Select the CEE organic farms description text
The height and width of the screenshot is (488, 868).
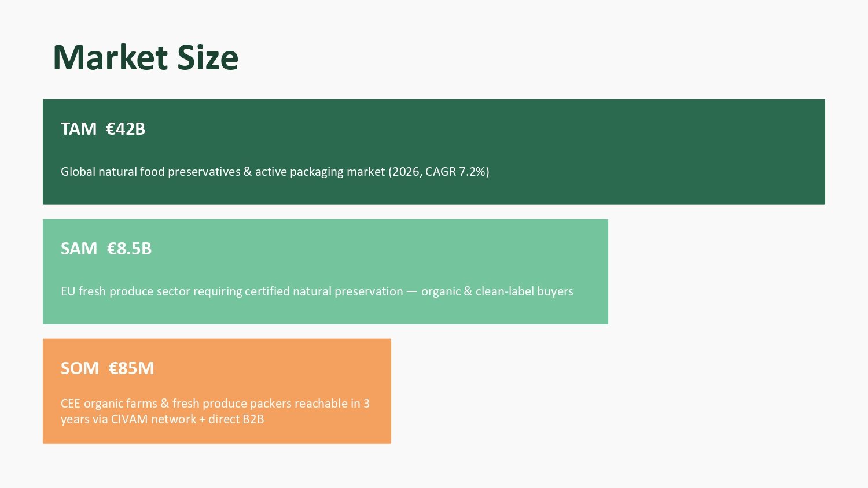click(x=215, y=411)
